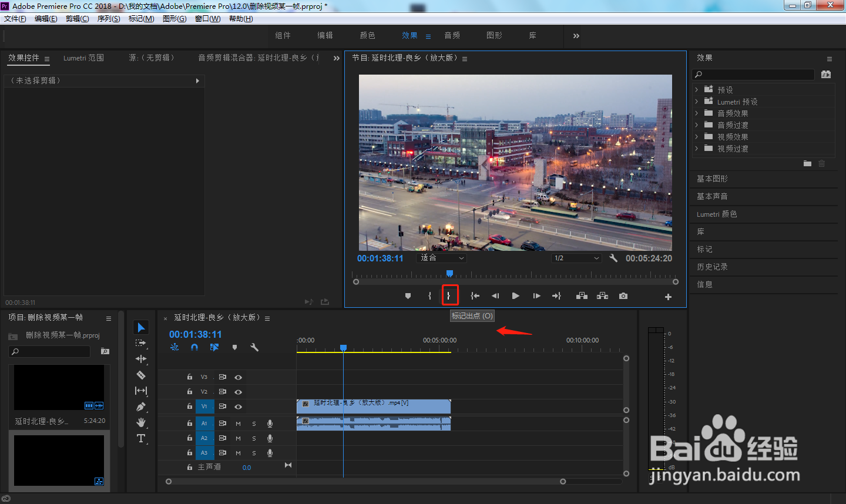The width and height of the screenshot is (846, 504).
Task: Toggle linked selection in timeline
Action: (214, 347)
